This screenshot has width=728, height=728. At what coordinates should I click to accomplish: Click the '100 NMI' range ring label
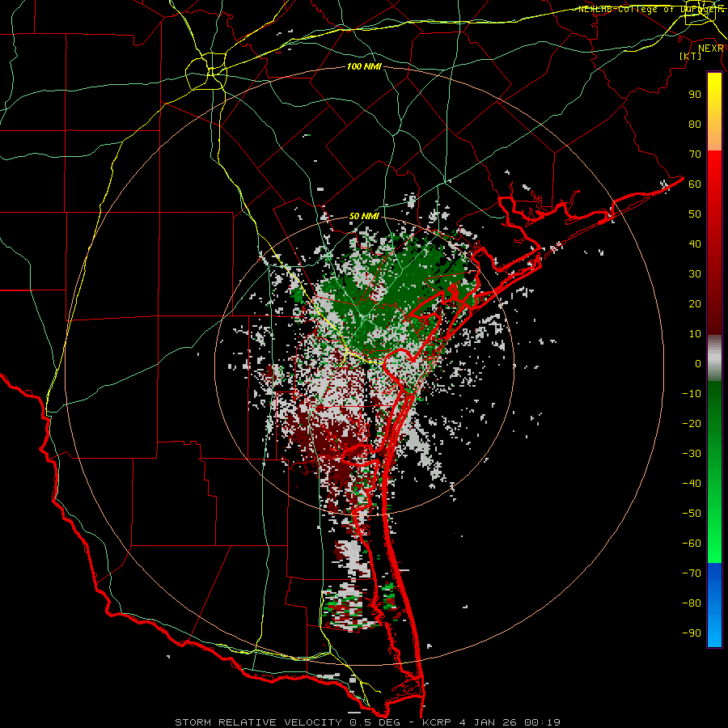(364, 67)
